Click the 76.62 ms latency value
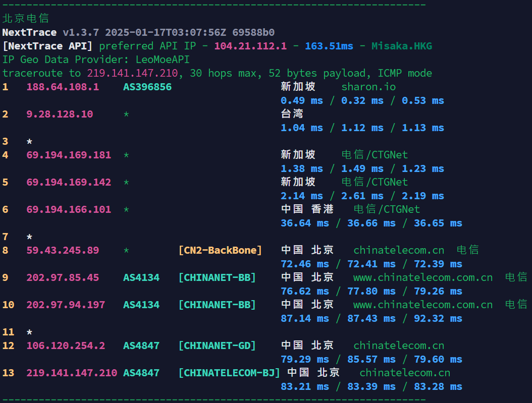Viewport: 532px width, 403px height. (305, 291)
